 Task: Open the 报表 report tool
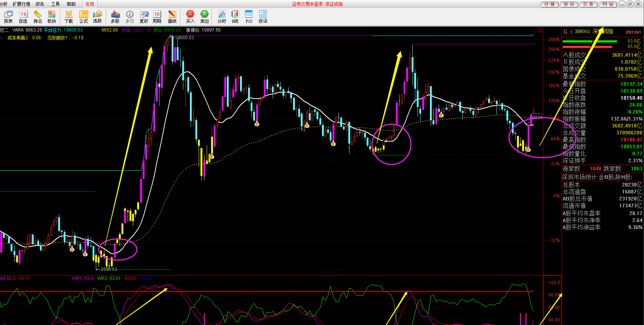[8, 17]
